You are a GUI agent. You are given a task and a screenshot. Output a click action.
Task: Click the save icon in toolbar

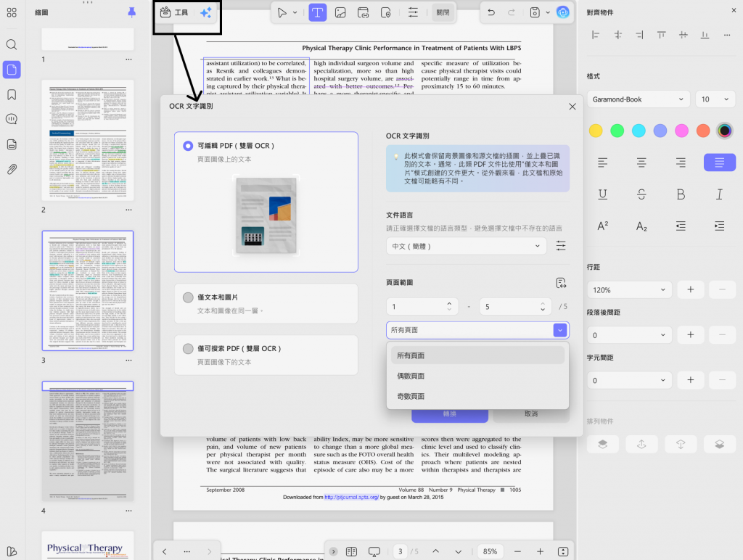click(535, 12)
